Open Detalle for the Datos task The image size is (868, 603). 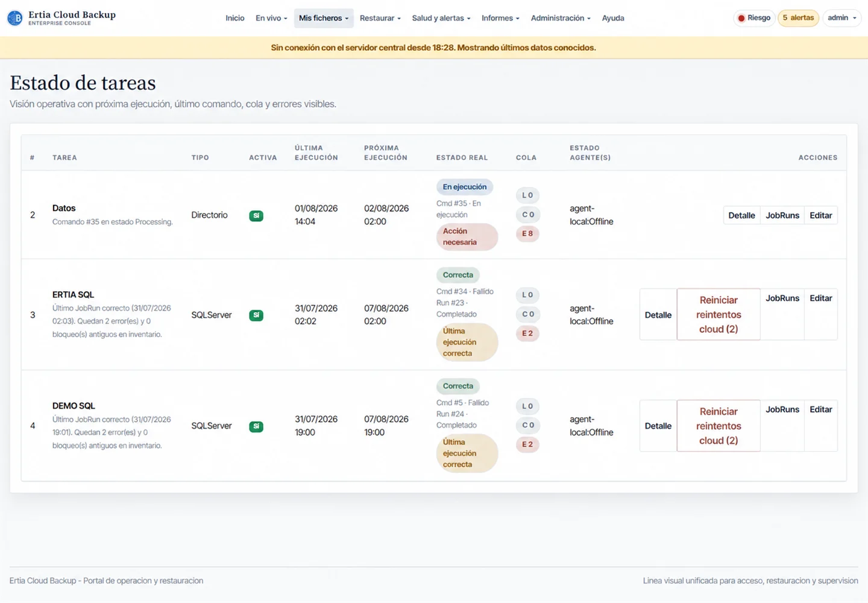(741, 215)
